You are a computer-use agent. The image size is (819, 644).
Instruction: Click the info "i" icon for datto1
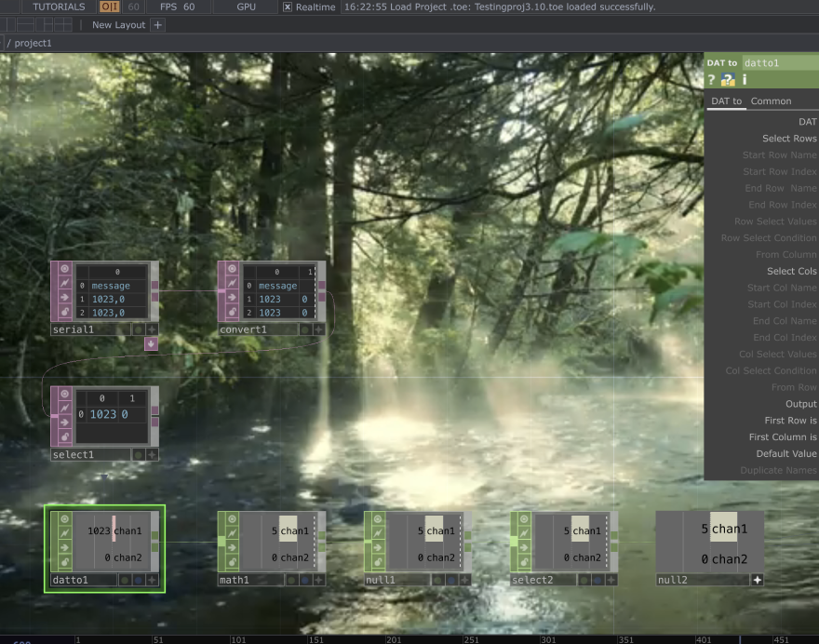[743, 79]
